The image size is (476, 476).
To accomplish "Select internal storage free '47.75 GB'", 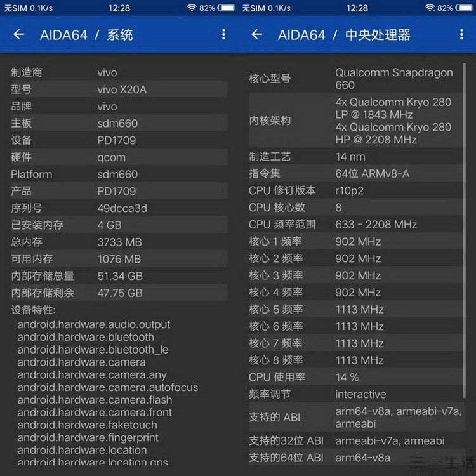I will 120,293.
